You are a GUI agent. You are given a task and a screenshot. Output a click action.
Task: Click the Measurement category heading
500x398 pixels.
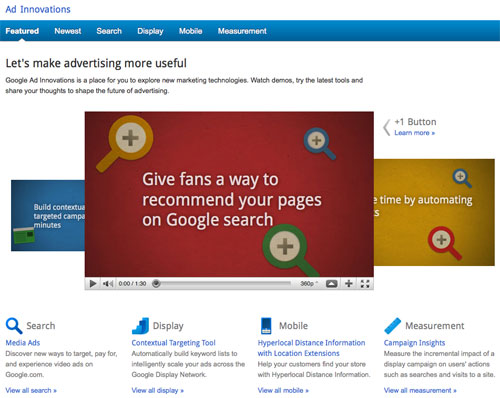point(435,326)
